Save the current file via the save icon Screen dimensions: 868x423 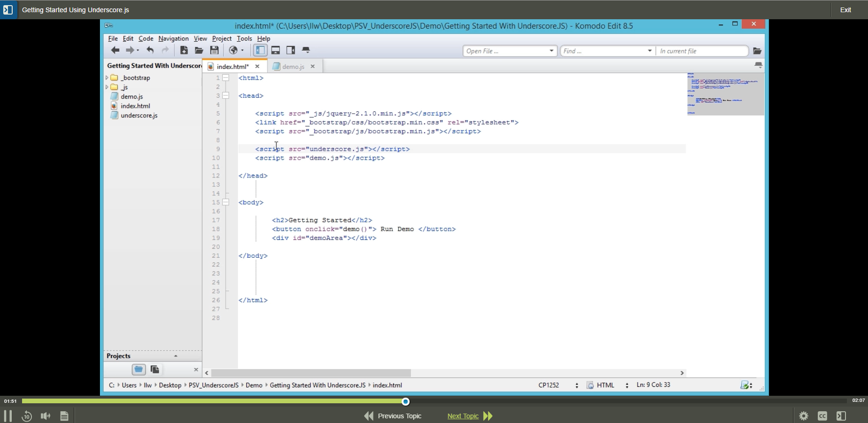pyautogui.click(x=215, y=50)
